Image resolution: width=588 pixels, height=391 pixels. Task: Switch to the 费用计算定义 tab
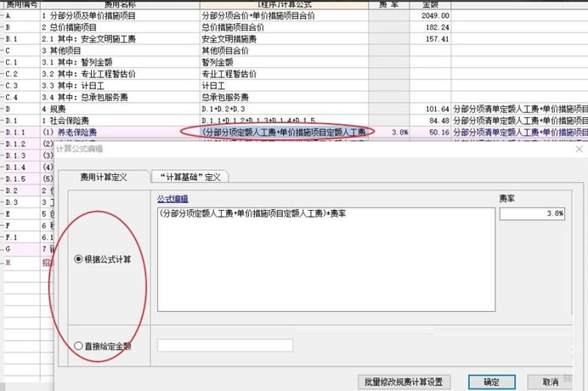tap(104, 177)
